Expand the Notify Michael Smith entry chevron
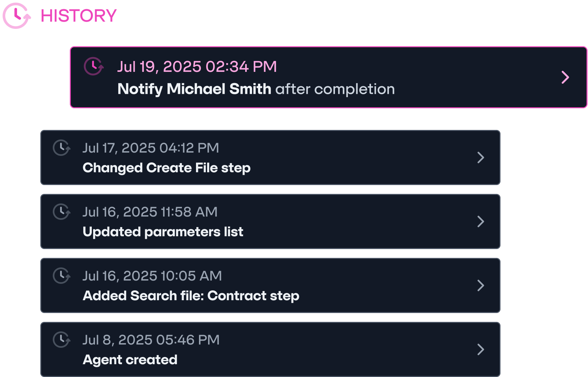 [565, 77]
